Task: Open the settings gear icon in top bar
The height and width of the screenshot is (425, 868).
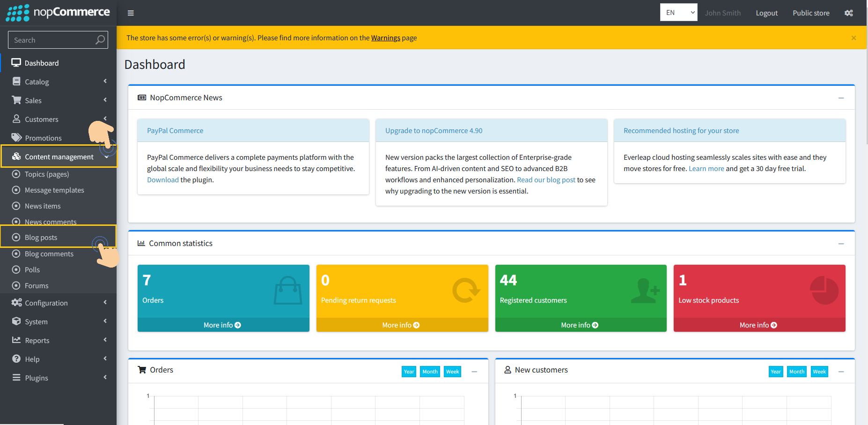Action: coord(849,13)
